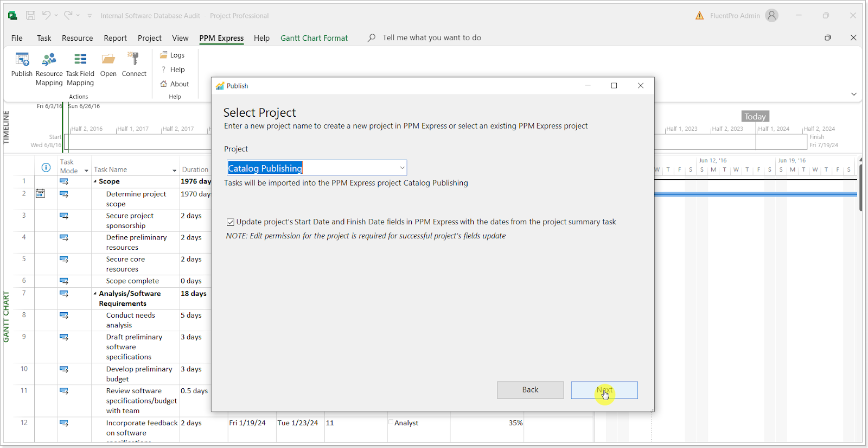This screenshot has height=448, width=868.
Task: Open Task Field Mapping tool
Action: [x=80, y=69]
